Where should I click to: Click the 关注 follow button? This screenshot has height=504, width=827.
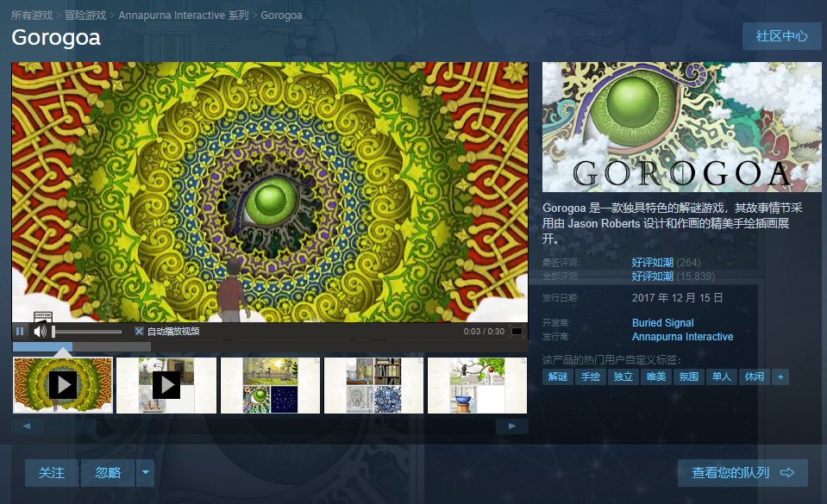[x=52, y=472]
